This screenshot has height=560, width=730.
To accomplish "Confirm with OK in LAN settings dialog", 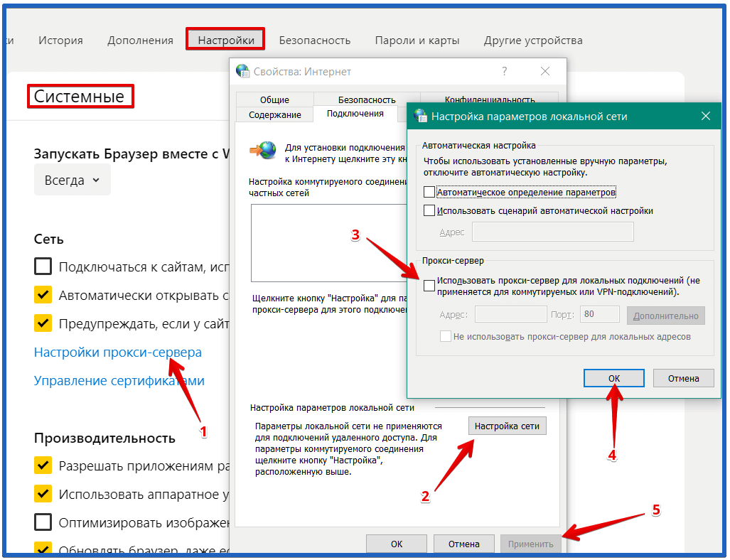I will pyautogui.click(x=614, y=379).
